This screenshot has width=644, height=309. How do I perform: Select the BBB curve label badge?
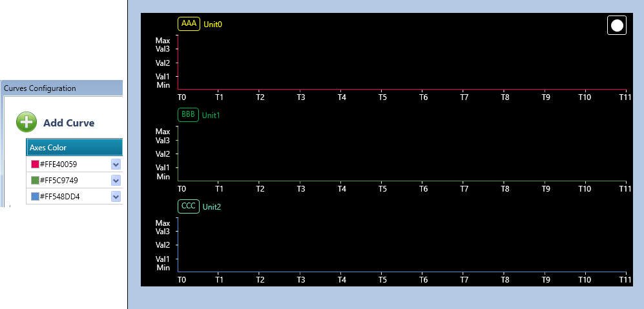[x=188, y=115]
